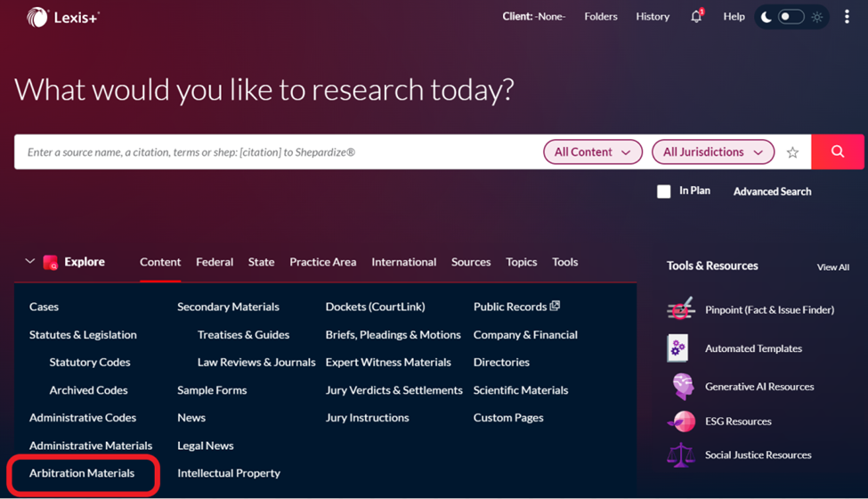Open Sample Forms
This screenshot has width=868, height=499.
click(x=212, y=390)
